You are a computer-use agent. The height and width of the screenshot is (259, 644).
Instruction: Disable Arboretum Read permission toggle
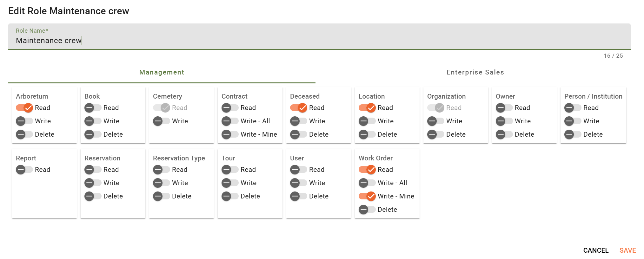(24, 108)
